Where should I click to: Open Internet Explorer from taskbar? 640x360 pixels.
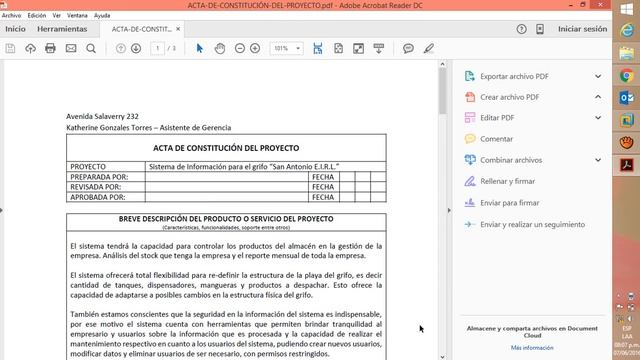coord(627,31)
